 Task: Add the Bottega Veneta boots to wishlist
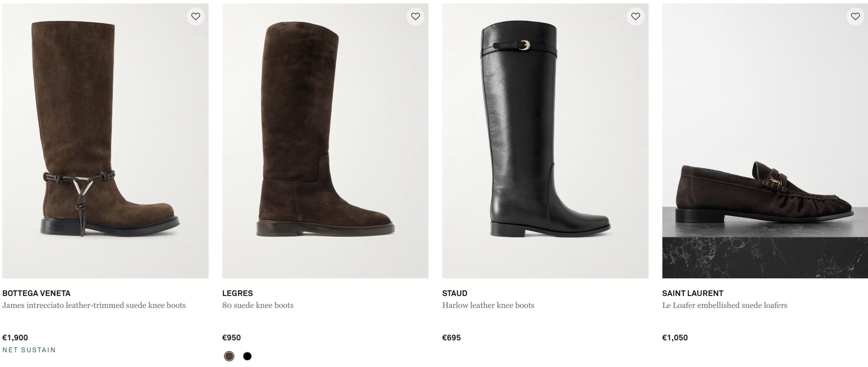pyautogui.click(x=196, y=16)
